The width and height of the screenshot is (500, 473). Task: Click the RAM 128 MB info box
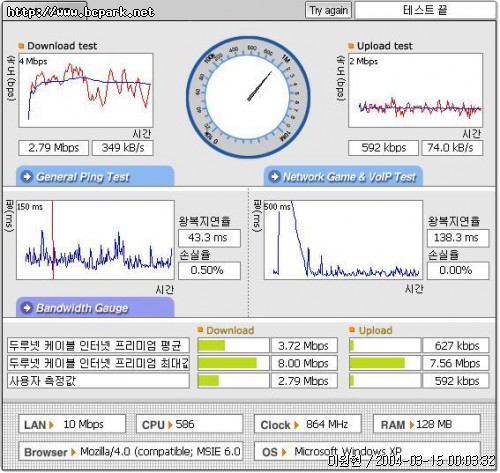pyautogui.click(x=427, y=424)
